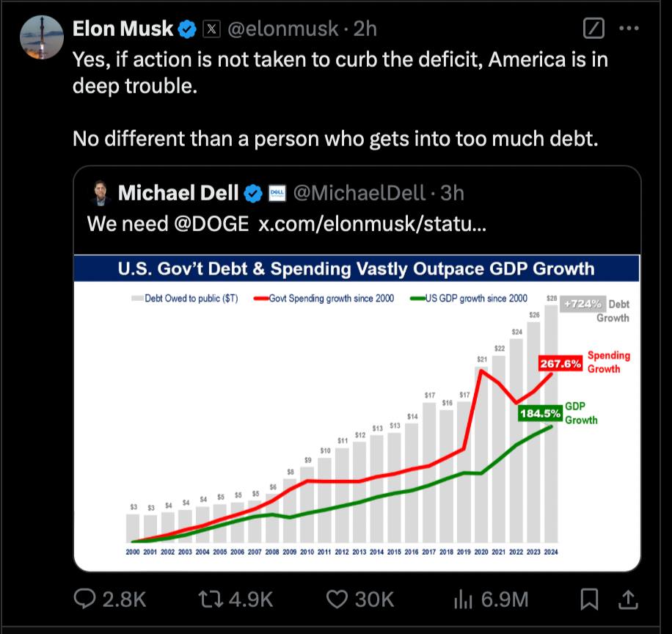Click the X affiliation badge beside Elon Musk
This screenshot has width=672, height=634.
tap(211, 29)
